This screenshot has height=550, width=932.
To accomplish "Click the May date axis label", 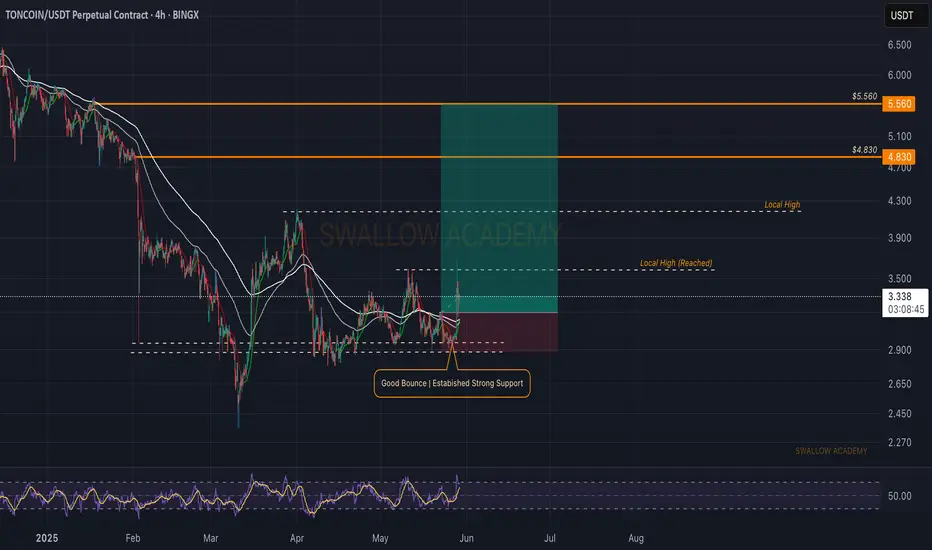I will 380,538.
